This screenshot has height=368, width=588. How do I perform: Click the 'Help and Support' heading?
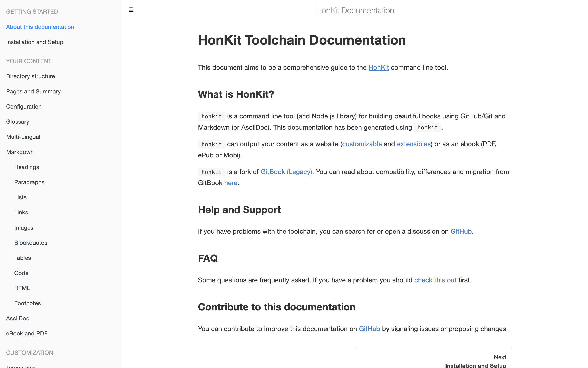point(239,210)
